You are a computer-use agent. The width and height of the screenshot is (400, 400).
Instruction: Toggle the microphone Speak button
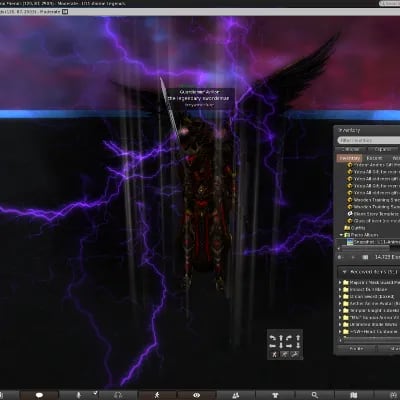(x=79, y=395)
